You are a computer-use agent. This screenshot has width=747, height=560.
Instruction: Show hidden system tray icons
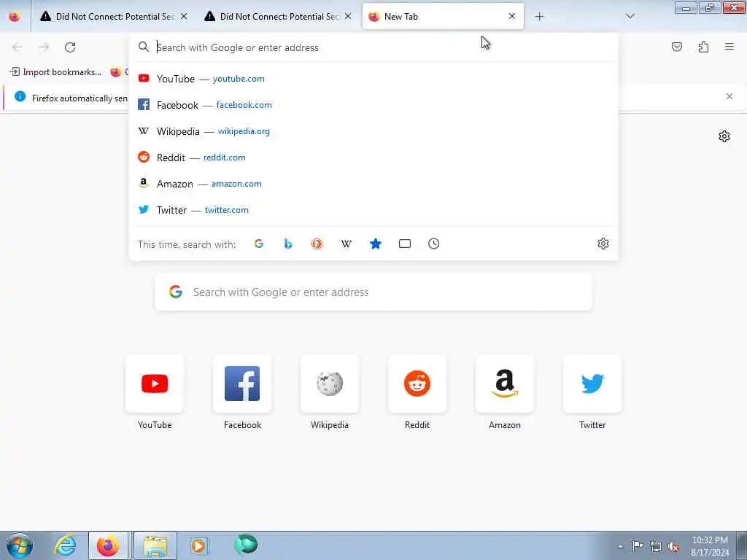[620, 547]
